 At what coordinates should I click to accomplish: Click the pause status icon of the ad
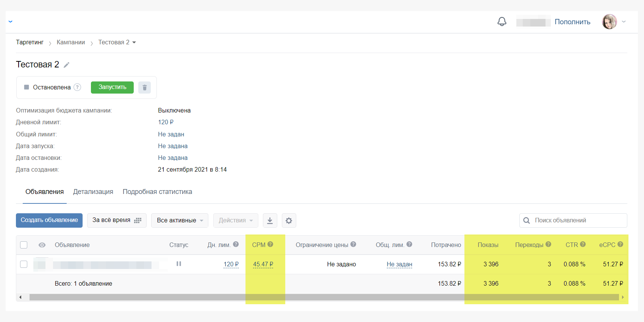pyautogui.click(x=179, y=264)
